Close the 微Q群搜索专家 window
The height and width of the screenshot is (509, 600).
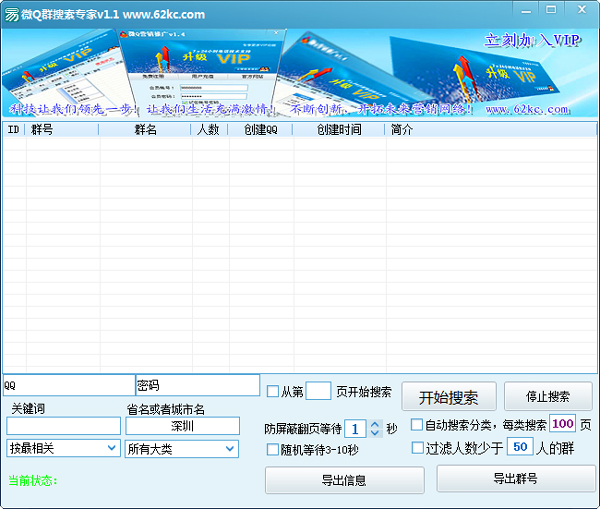(579, 9)
